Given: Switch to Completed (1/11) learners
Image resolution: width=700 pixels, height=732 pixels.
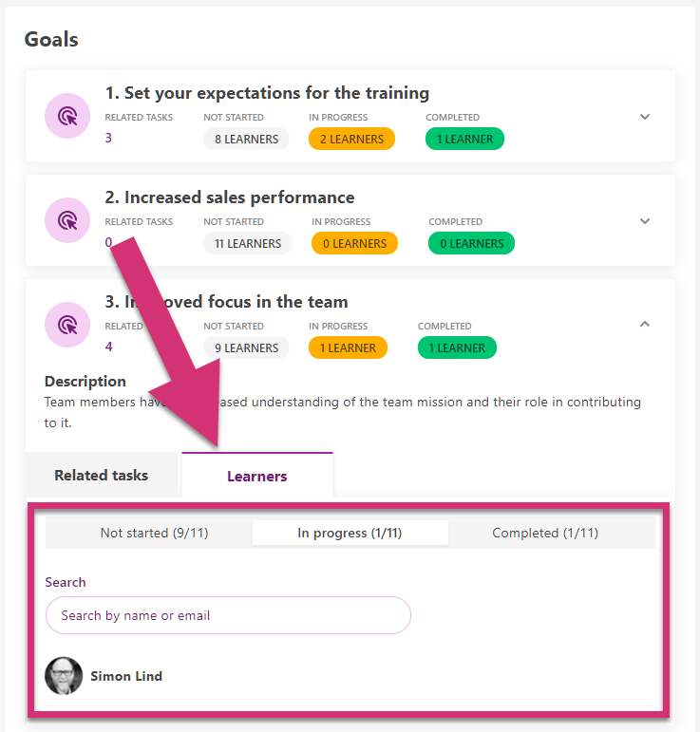Looking at the screenshot, I should 545,533.
